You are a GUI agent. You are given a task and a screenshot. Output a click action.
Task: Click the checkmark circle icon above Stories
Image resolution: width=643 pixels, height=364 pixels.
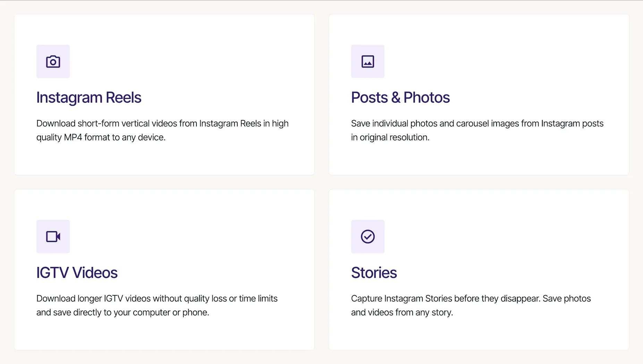click(368, 237)
